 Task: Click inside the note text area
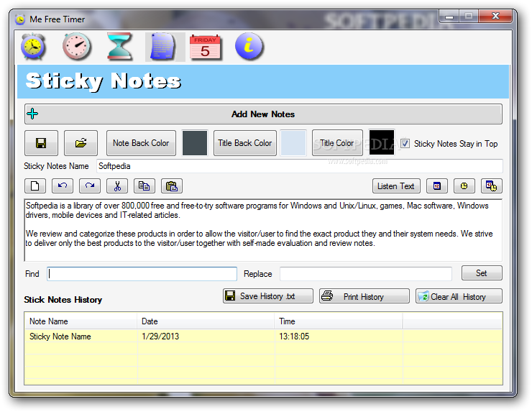tap(263, 230)
